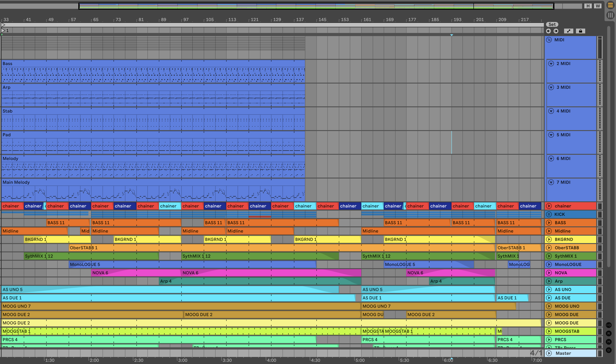Screen dimensions: 616x364
Task: Click the 4:00 mark on the time ruler
Action: [x=271, y=360]
